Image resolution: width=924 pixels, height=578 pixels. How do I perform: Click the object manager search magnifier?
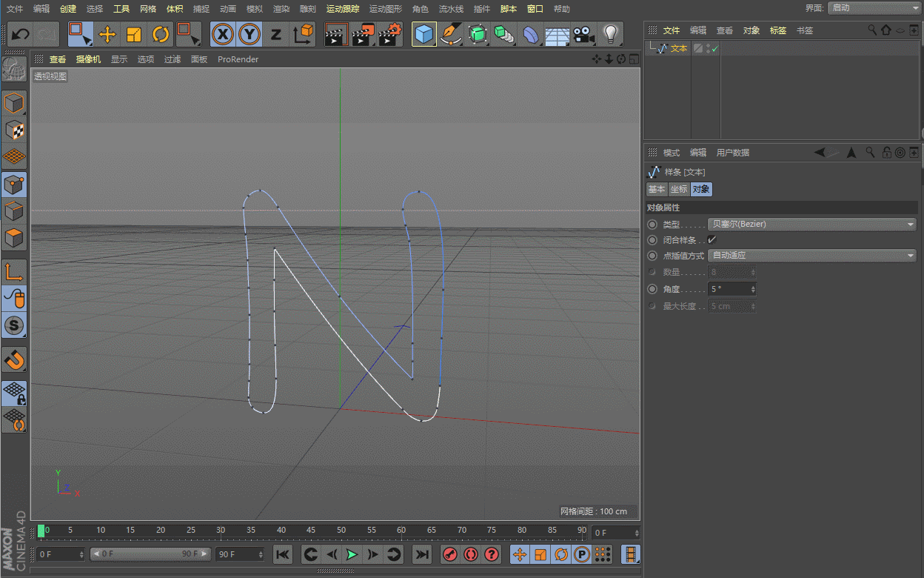point(872,30)
